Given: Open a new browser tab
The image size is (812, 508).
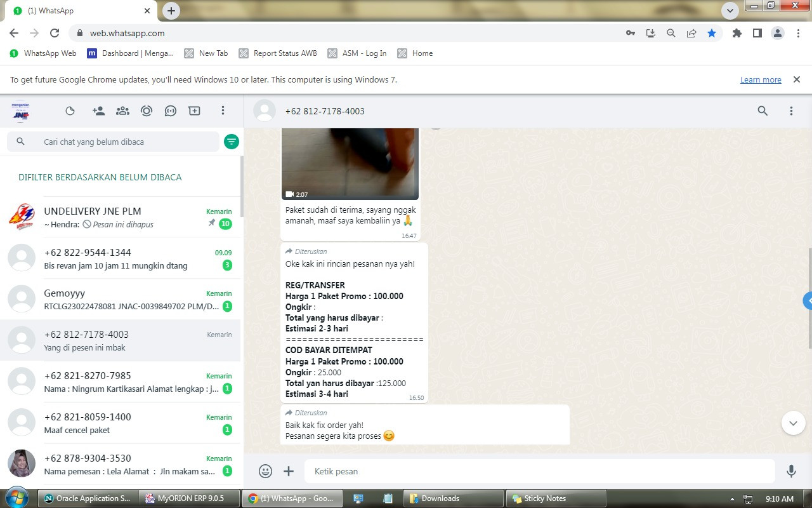Looking at the screenshot, I should click(x=171, y=11).
